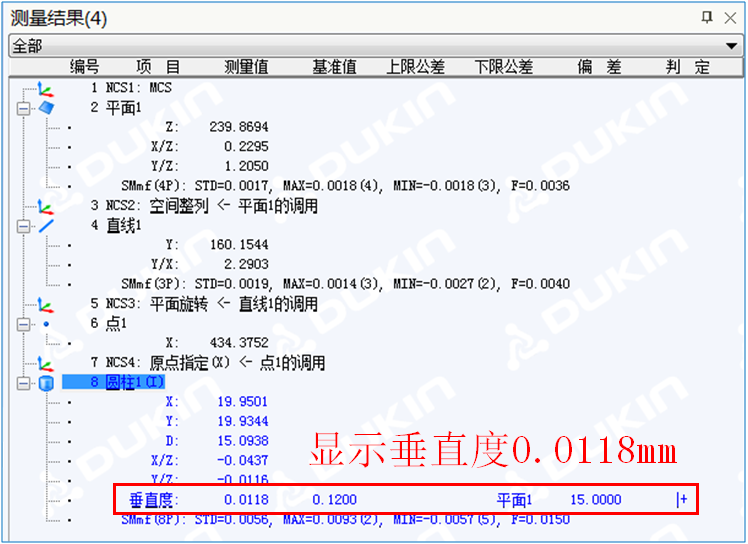Click the NCS1 MCS coordinate system icon

pyautogui.click(x=45, y=88)
